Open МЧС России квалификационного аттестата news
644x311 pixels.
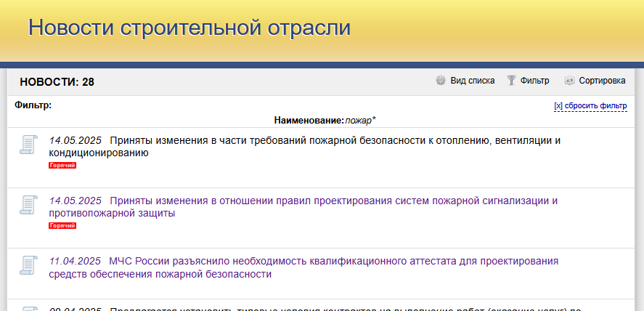(303, 267)
